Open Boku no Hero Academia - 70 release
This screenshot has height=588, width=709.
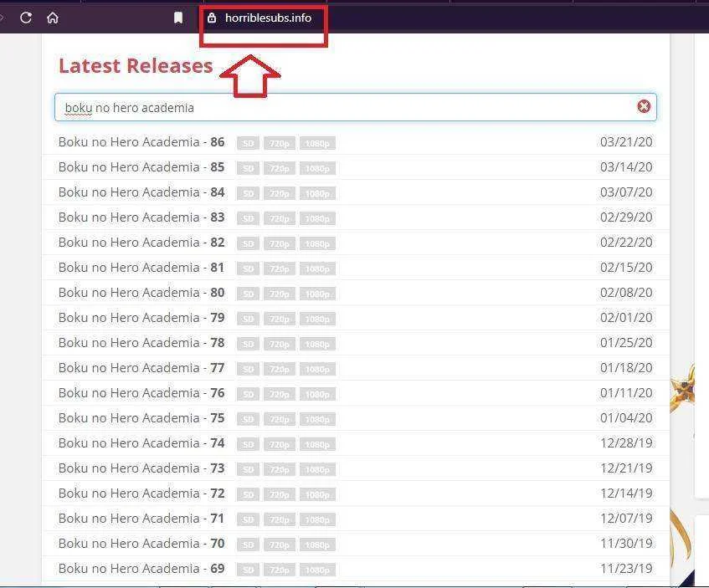tap(141, 544)
